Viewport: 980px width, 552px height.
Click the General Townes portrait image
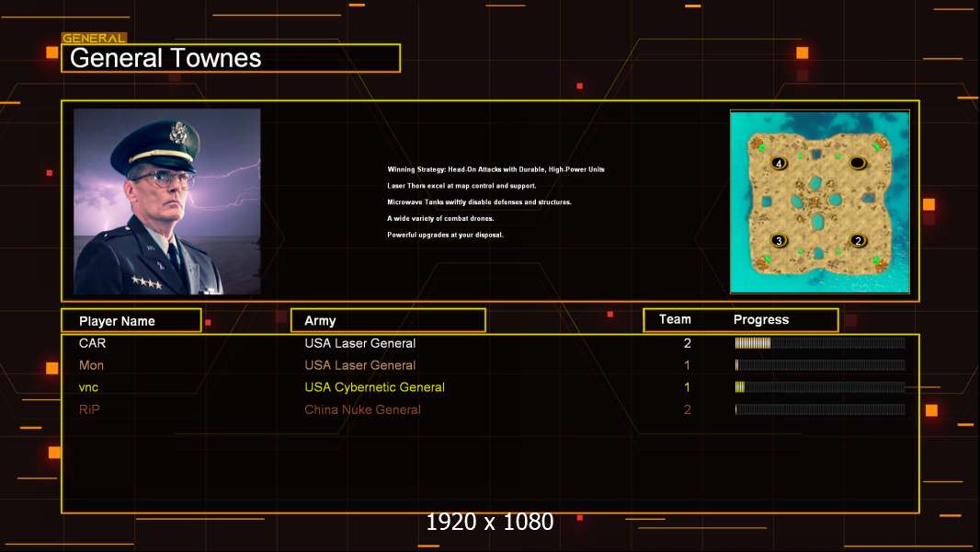pyautogui.click(x=167, y=201)
